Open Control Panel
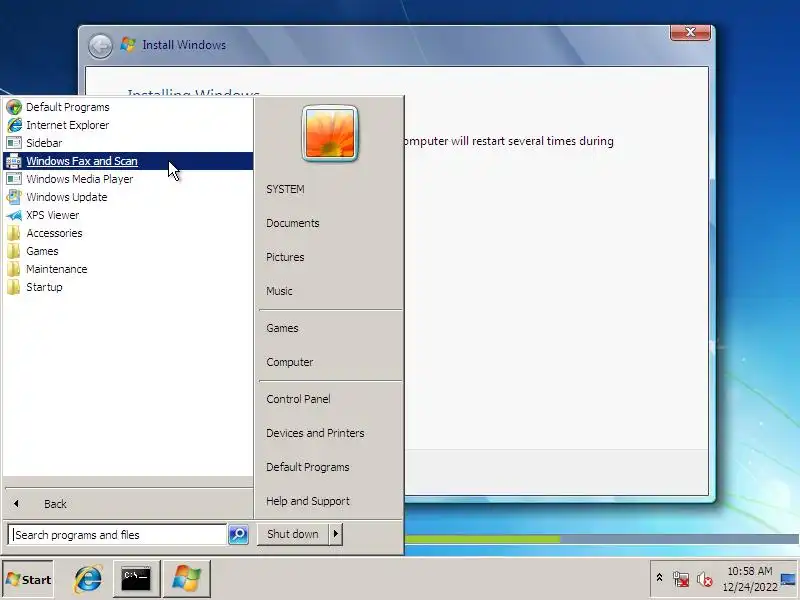Viewport: 800px width, 600px height. pyautogui.click(x=298, y=399)
